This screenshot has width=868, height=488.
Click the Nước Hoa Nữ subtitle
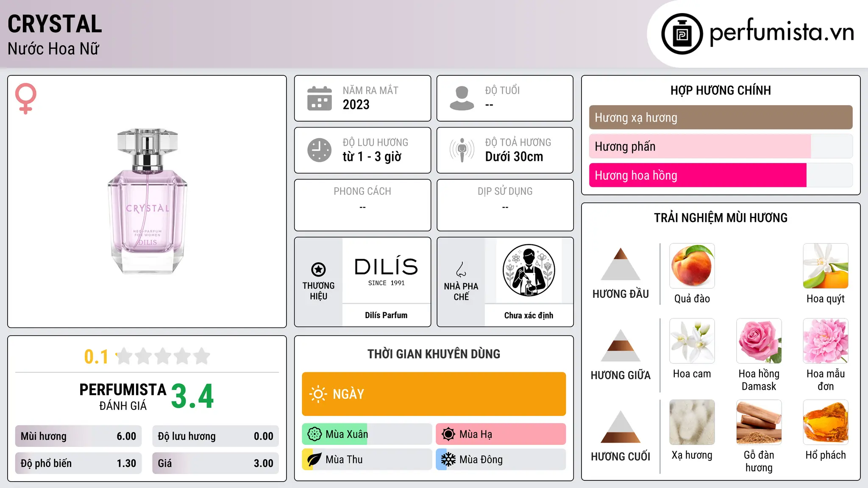(53, 49)
